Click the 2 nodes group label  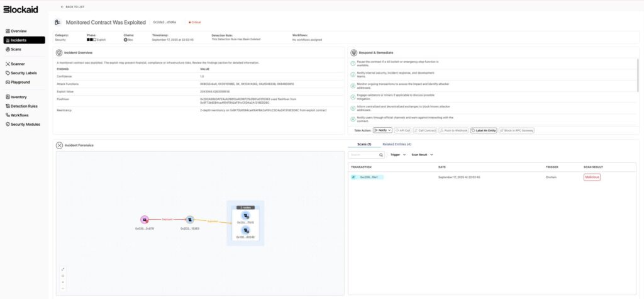[245, 207]
